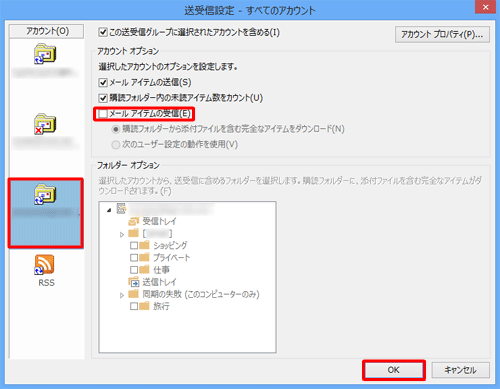
Task: Click the bracketed blurred folder icon
Action: pyautogui.click(x=133, y=233)
